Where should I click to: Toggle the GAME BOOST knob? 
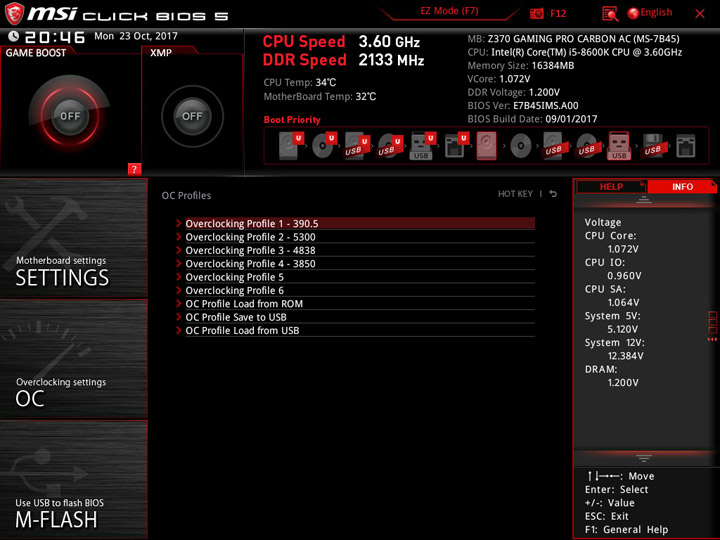click(70, 116)
